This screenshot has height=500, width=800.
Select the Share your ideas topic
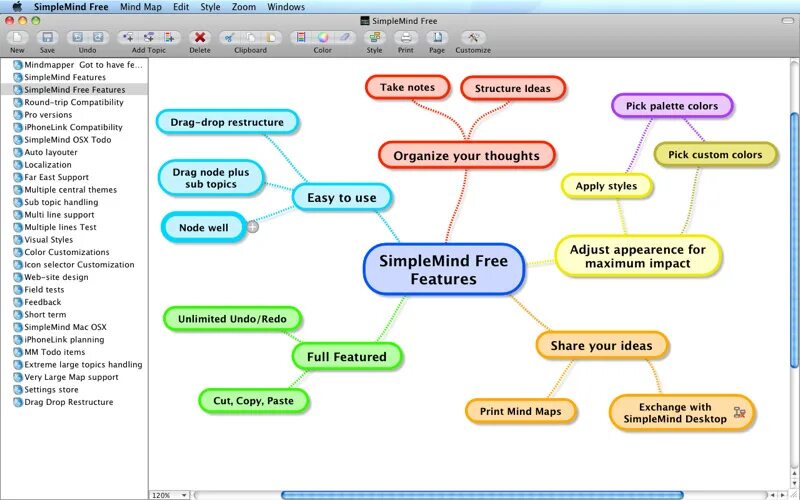tap(602, 345)
